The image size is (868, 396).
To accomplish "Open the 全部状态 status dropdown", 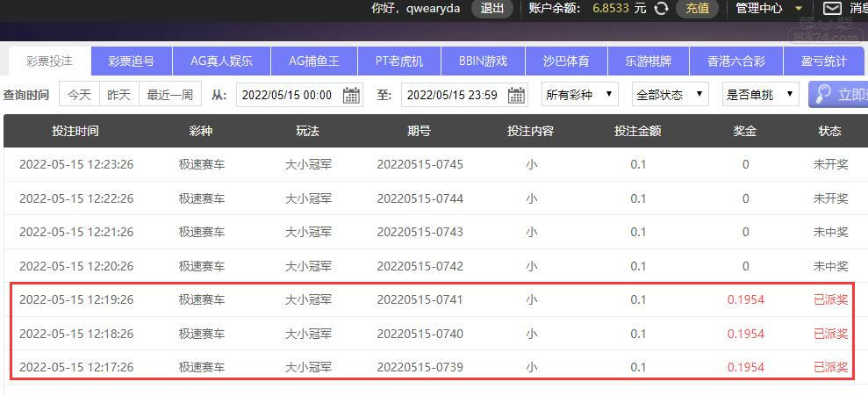I will tap(671, 95).
